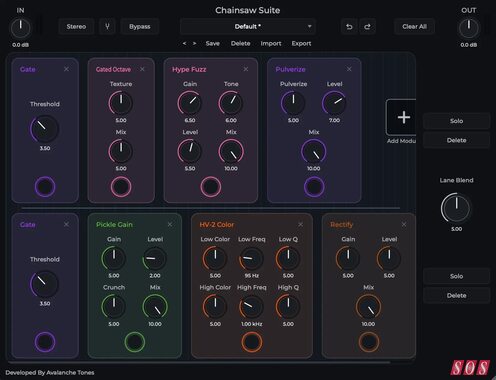Click the Developed By Avalanche Tones text
This screenshot has height=380, width=496.
pos(50,373)
